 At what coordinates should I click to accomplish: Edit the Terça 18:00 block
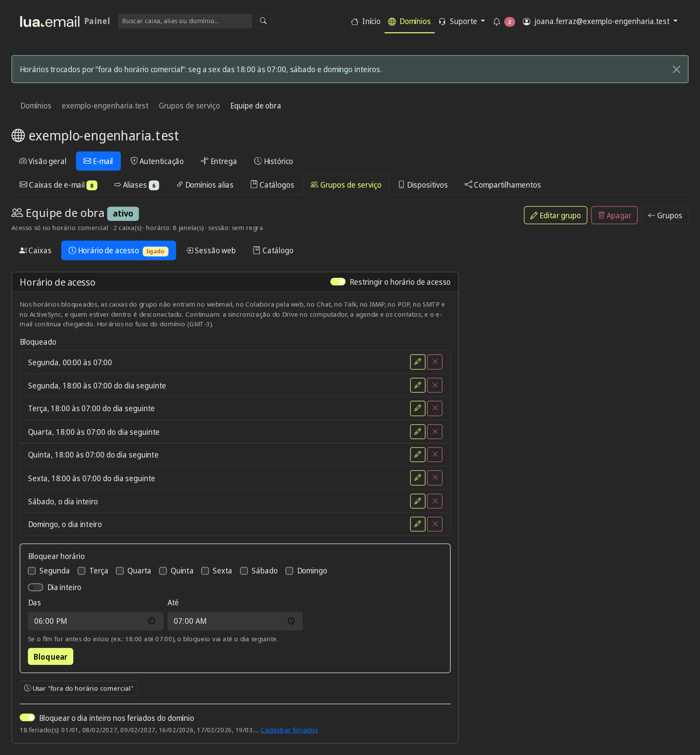pyautogui.click(x=418, y=409)
